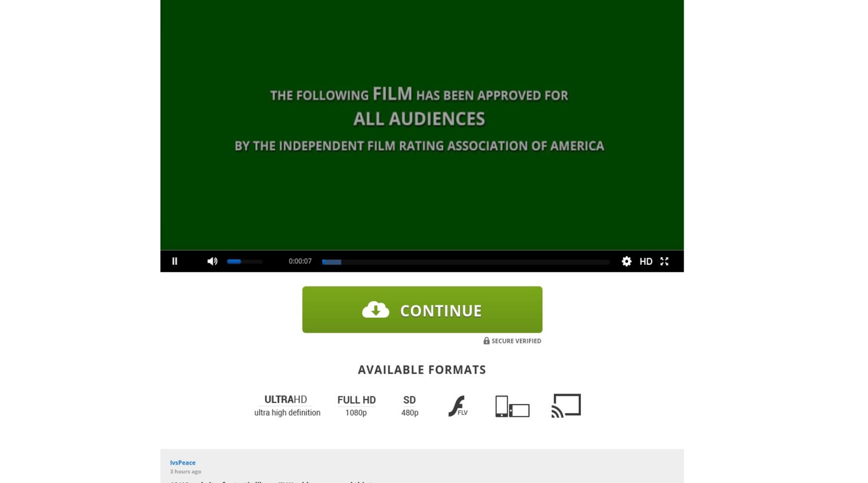Choose the SD 480p format

409,406
